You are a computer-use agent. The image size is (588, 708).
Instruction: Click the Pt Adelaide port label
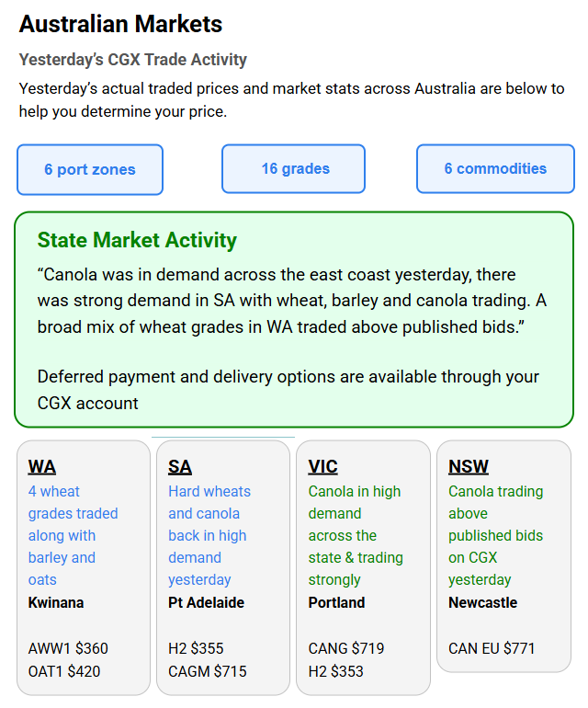(206, 603)
